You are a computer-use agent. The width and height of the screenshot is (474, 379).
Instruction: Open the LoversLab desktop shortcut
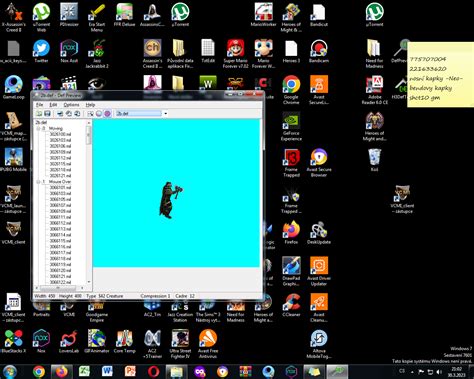[x=69, y=341]
